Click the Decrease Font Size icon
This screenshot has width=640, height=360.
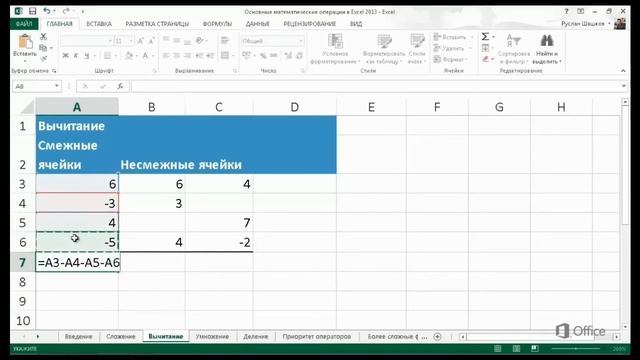tap(151, 41)
